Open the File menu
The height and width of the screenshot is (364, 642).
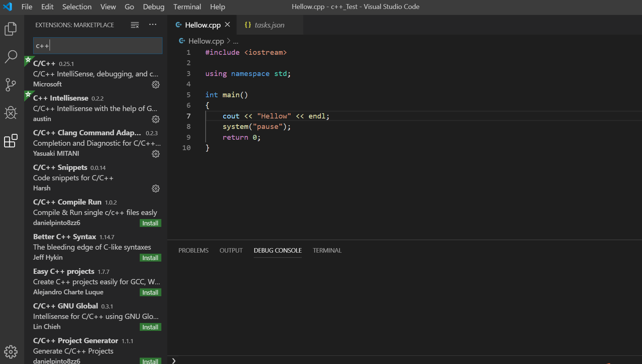(27, 7)
